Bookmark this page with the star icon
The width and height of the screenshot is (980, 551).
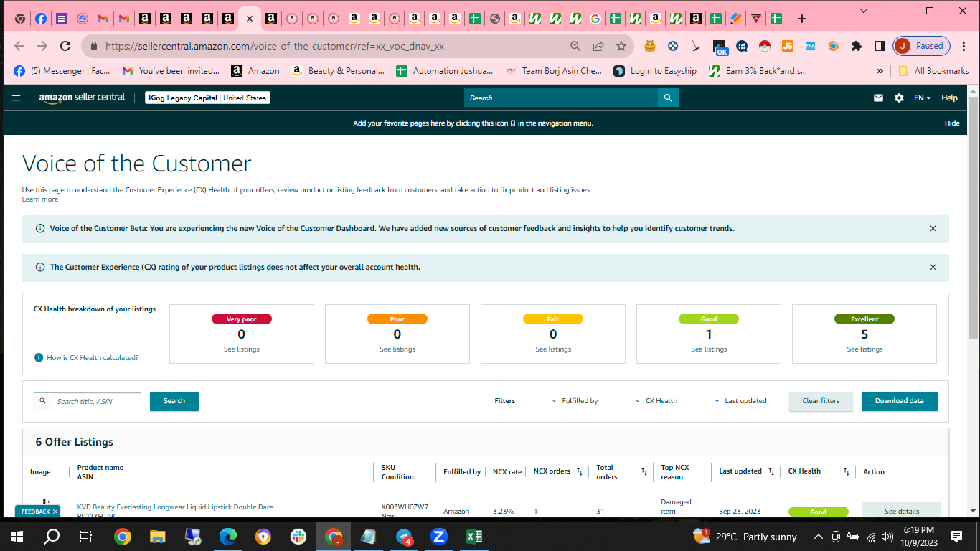coord(621,46)
